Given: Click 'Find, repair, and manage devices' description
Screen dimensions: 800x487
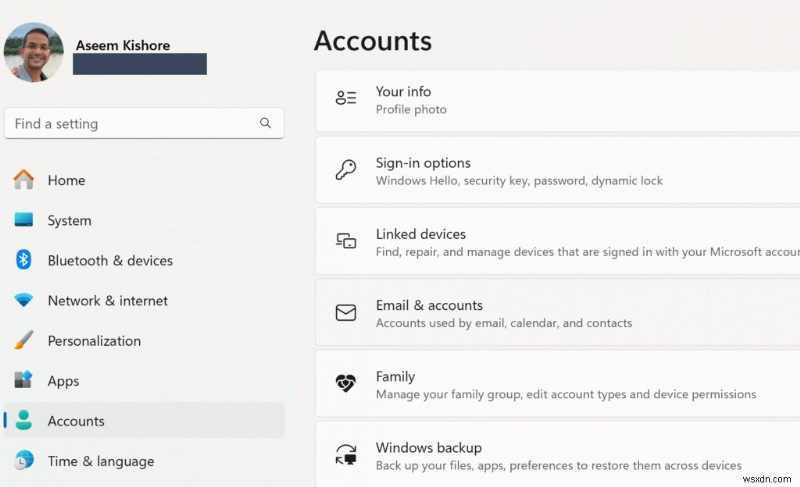Looking at the screenshot, I should [x=588, y=252].
